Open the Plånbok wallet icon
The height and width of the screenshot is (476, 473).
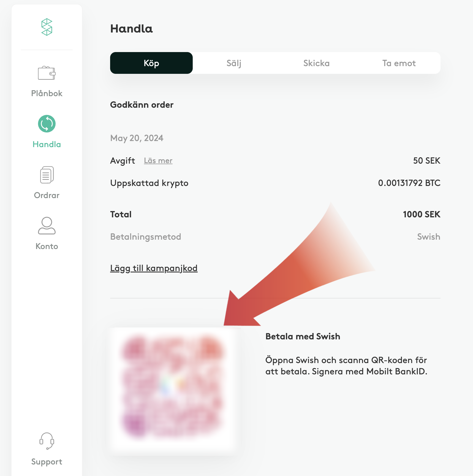(x=47, y=73)
